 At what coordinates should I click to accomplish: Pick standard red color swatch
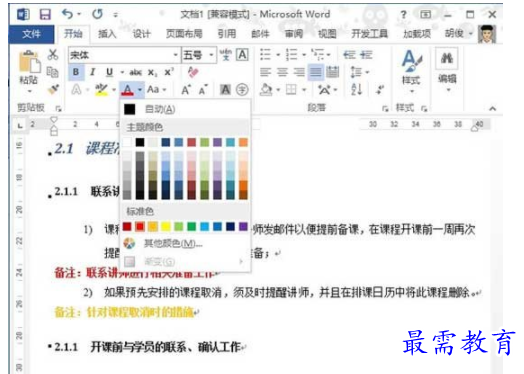[140, 227]
